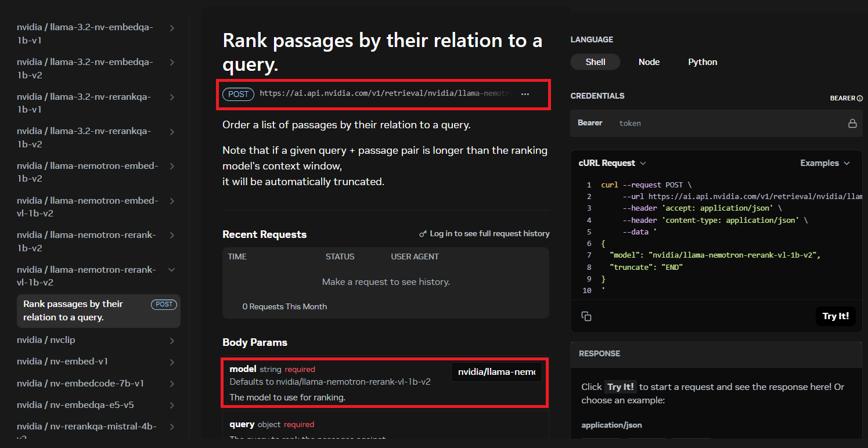This screenshot has height=448, width=868.
Task: Expand nvidia / llama-nemotron-rerank-1b-v2 chevron
Action: click(172, 235)
